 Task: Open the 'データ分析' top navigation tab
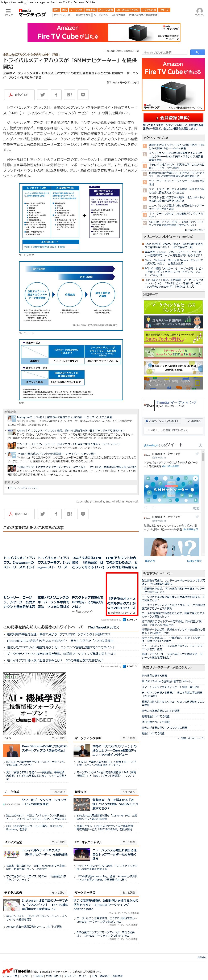click(x=76, y=10)
